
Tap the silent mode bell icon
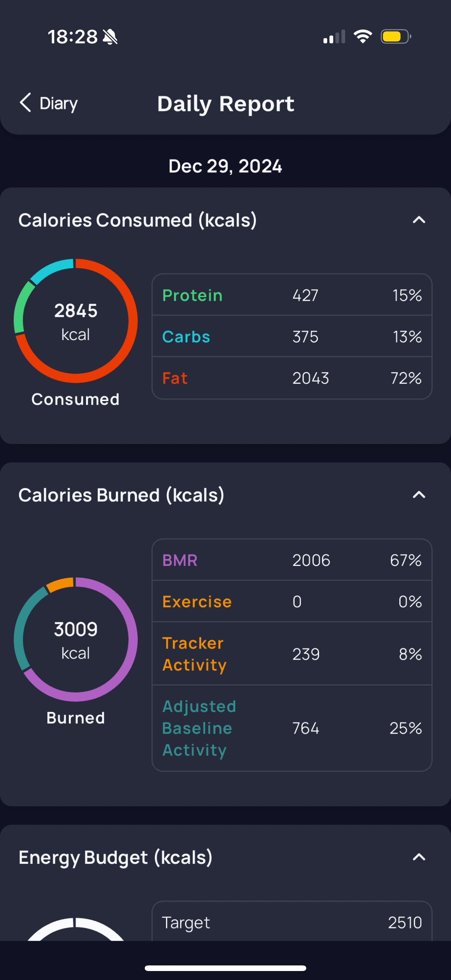[110, 37]
